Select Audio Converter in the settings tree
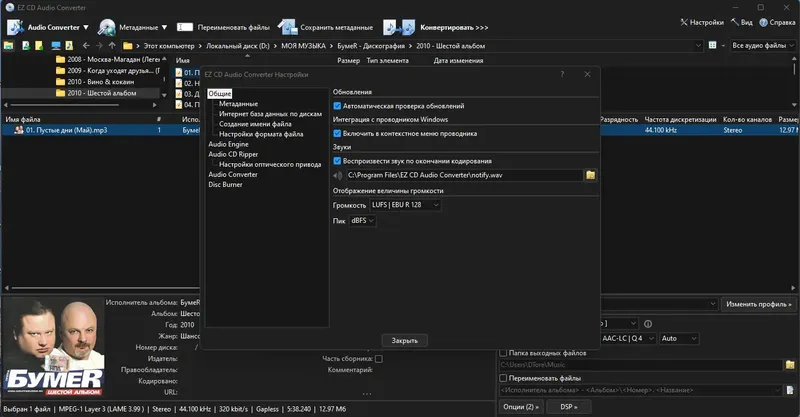Screen dimensions: 800x417 233,175
